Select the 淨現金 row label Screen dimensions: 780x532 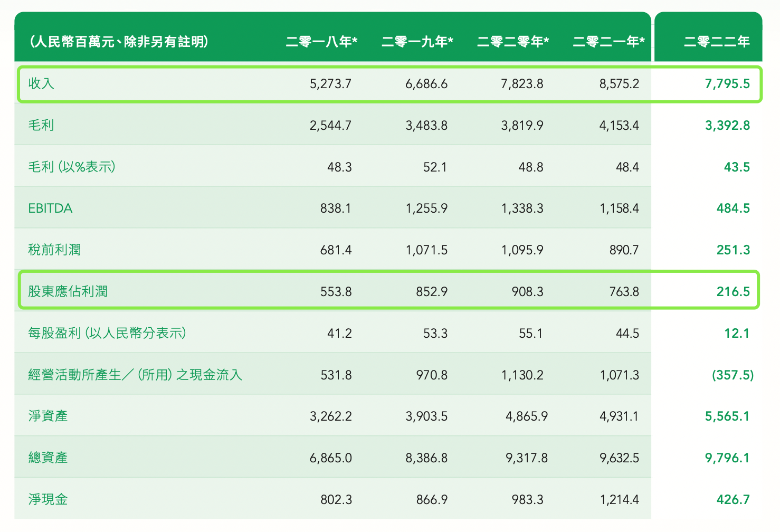click(48, 499)
